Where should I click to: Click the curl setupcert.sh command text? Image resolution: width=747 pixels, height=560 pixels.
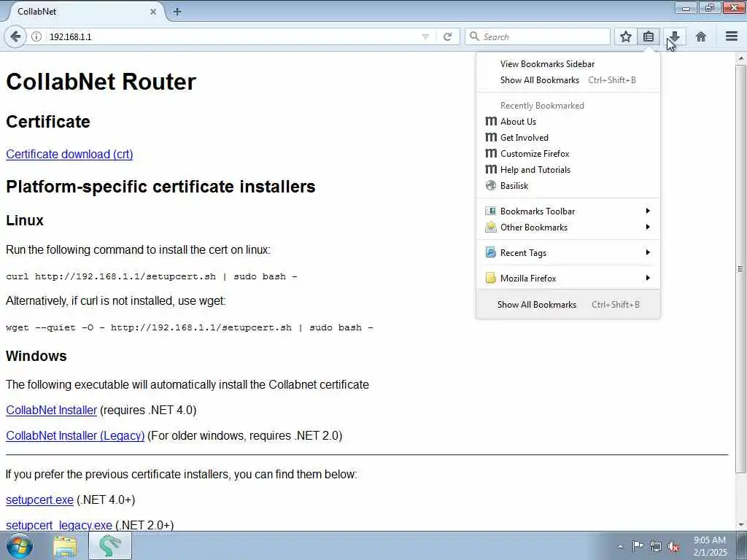[152, 276]
